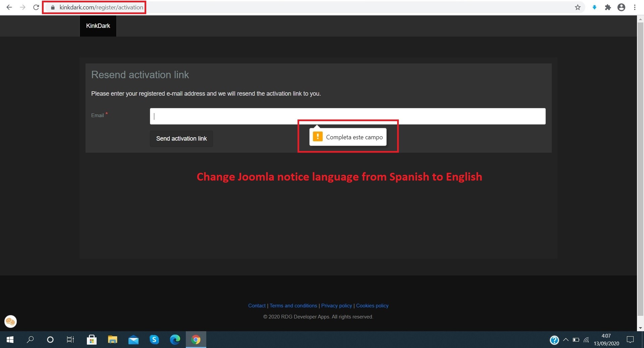This screenshot has height=348, width=644.
Task: Bookmark this page with the star icon
Action: click(578, 7)
